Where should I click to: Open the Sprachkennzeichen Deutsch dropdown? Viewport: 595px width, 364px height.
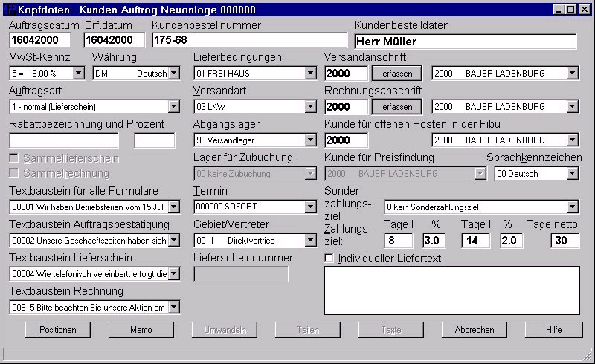pos(573,174)
